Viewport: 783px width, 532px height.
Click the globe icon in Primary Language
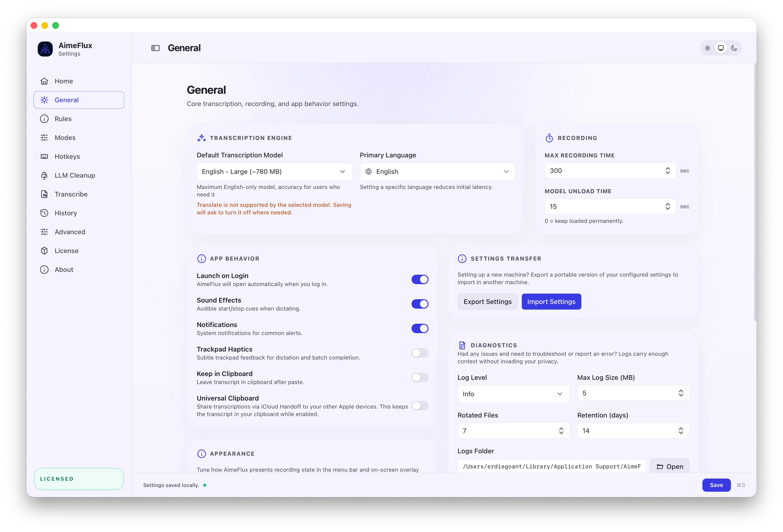pyautogui.click(x=369, y=172)
